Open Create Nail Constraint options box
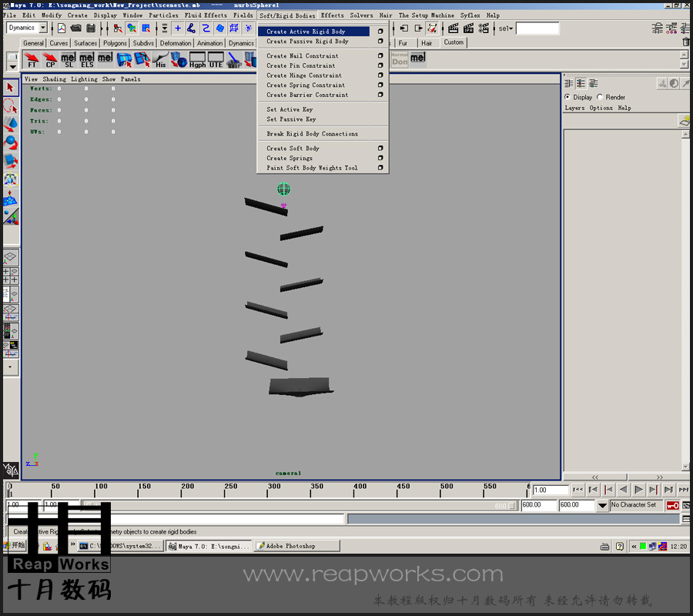The width and height of the screenshot is (693, 616). (x=380, y=55)
